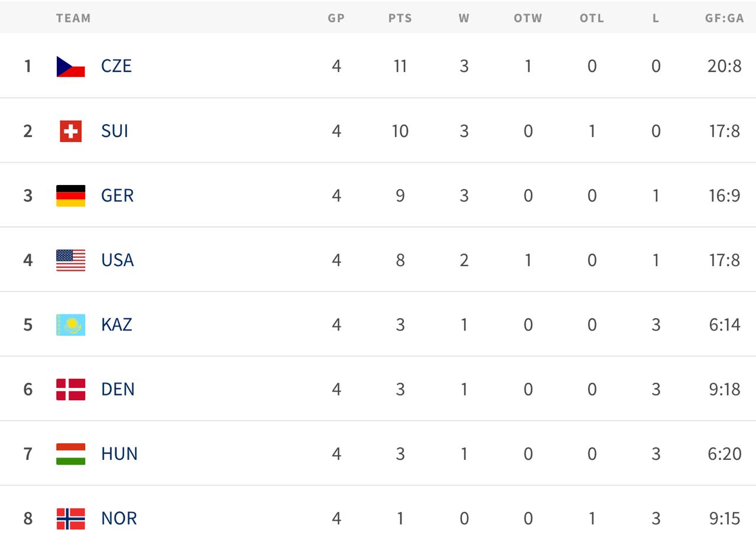Click the Germany flag icon
The width and height of the screenshot is (756, 548).
(x=71, y=196)
